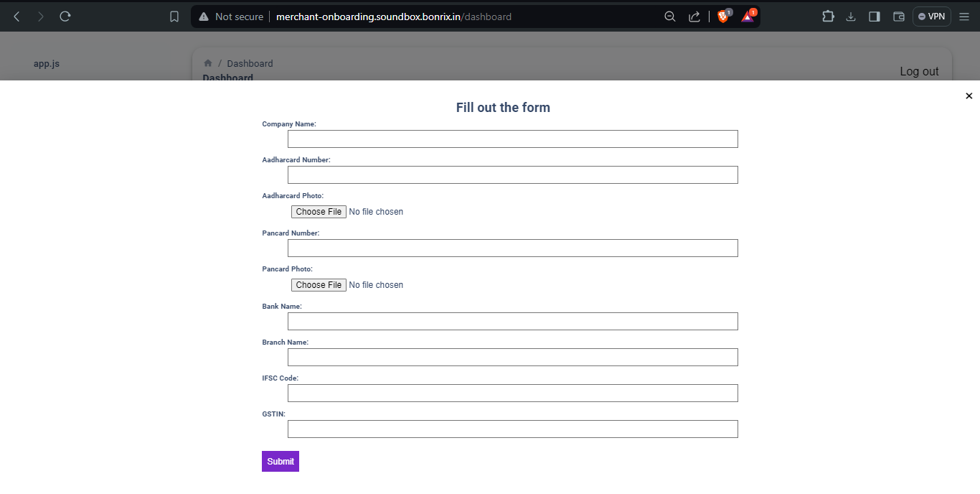Image resolution: width=980 pixels, height=494 pixels.
Task: Click the share icon in the address bar
Action: [x=694, y=16]
